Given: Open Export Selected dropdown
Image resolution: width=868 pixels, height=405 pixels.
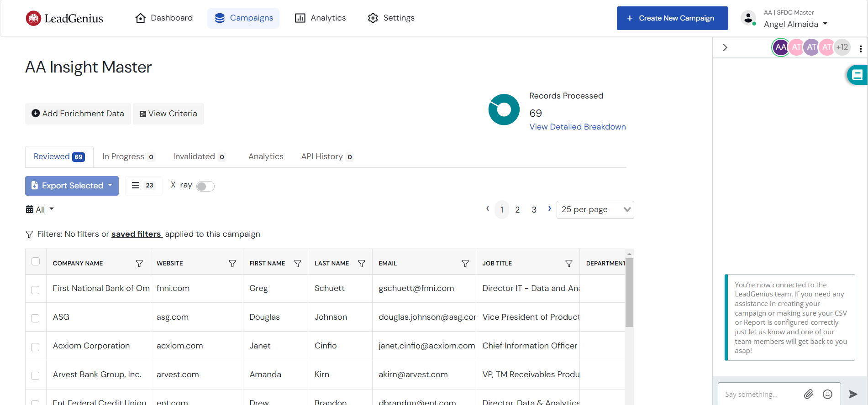Looking at the screenshot, I should (72, 186).
